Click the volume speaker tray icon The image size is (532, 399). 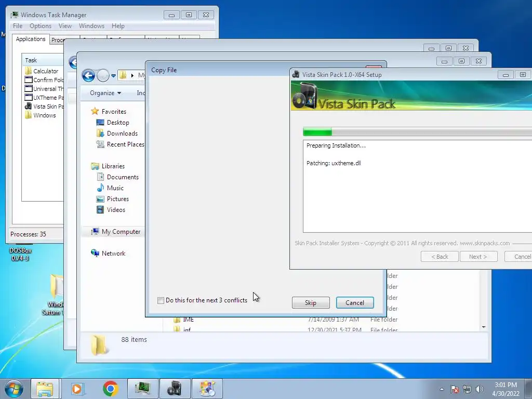(479, 389)
